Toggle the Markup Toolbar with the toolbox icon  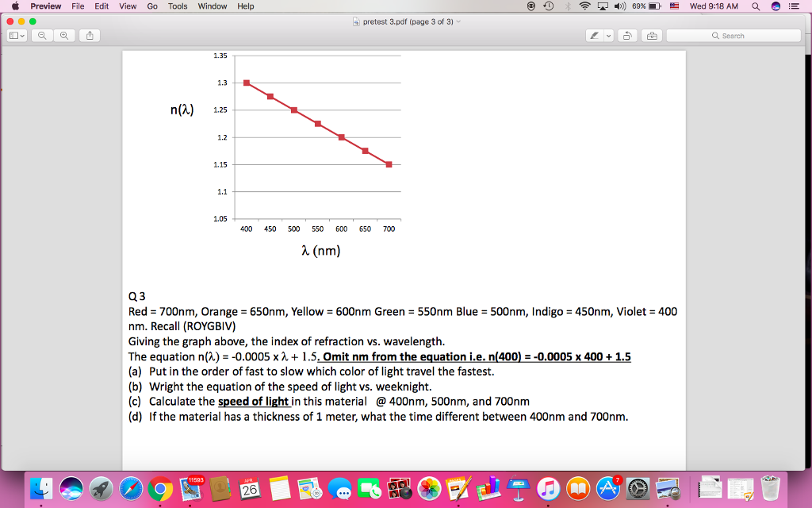pos(652,36)
